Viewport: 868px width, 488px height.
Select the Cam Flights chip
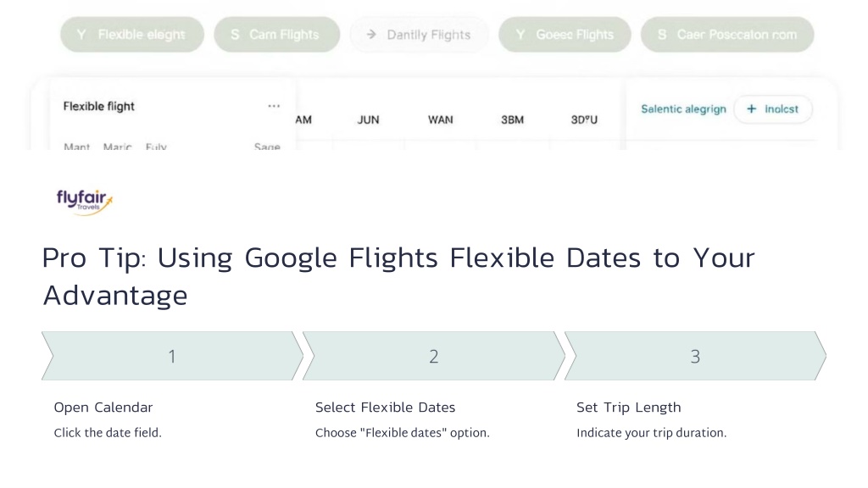(277, 34)
